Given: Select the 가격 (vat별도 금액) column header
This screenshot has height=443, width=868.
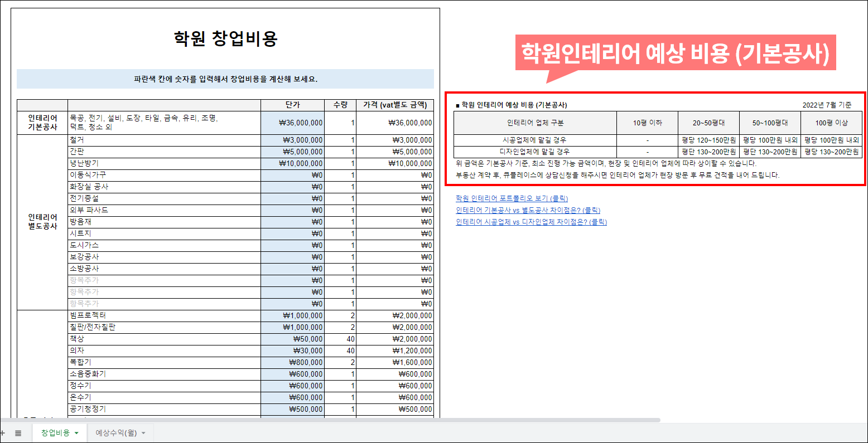Looking at the screenshot, I should (395, 105).
